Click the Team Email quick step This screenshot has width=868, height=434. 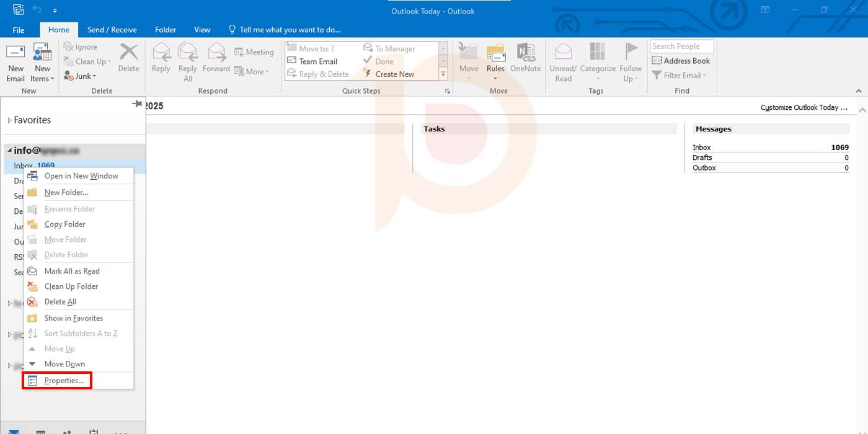coord(317,61)
